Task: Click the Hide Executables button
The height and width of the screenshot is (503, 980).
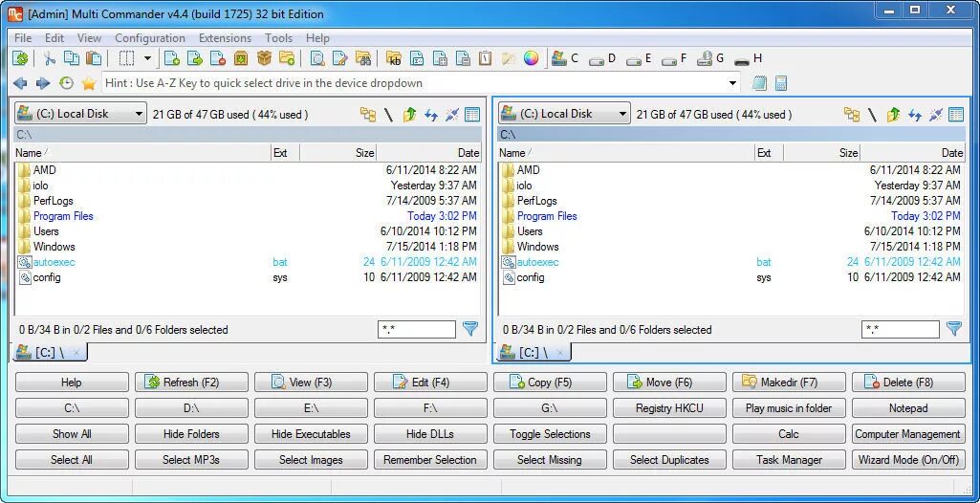Action: (311, 433)
